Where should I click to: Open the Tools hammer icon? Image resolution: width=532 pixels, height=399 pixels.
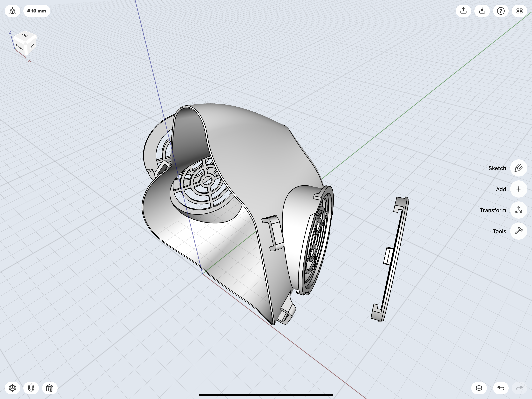pos(519,231)
